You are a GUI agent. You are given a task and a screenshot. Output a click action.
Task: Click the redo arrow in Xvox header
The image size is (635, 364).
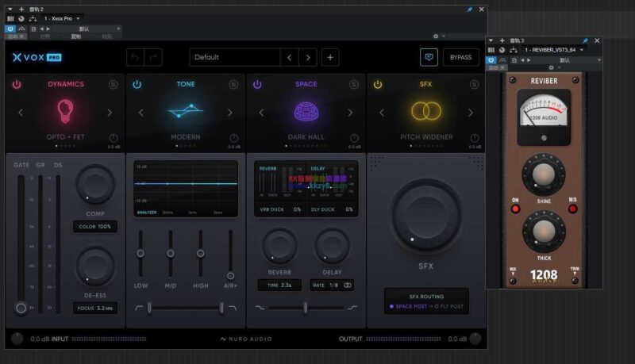pyautogui.click(x=153, y=57)
